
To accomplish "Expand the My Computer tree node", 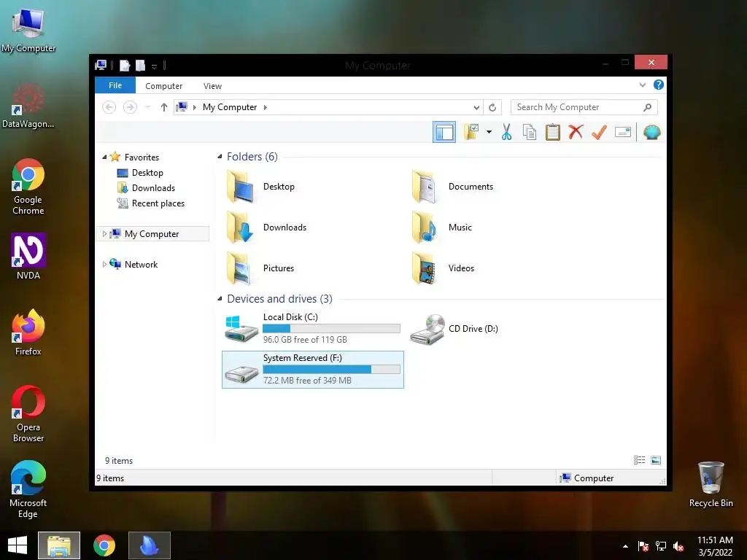I will pos(104,234).
